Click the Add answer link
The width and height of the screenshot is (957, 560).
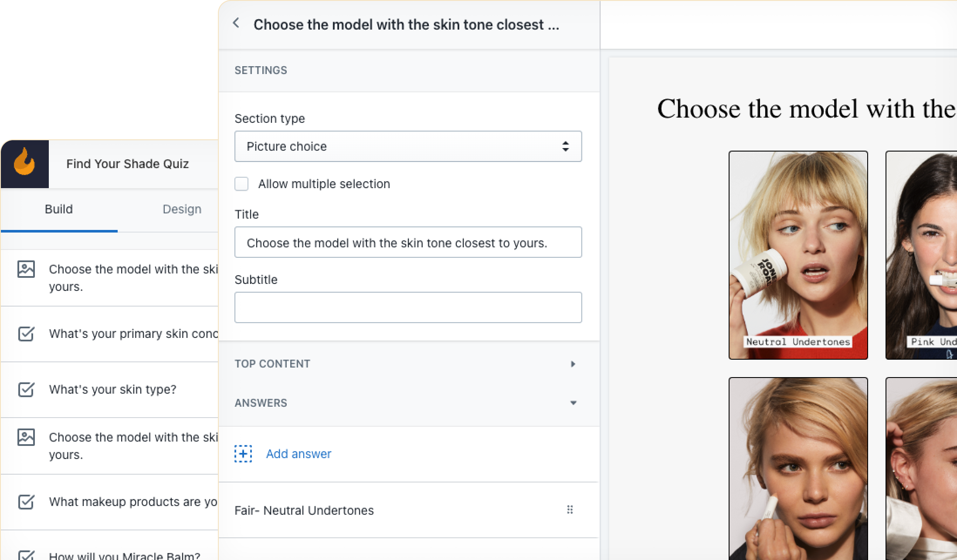click(299, 454)
